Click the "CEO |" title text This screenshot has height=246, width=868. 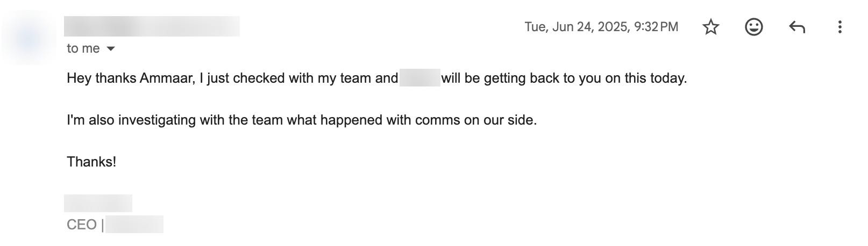coord(85,225)
